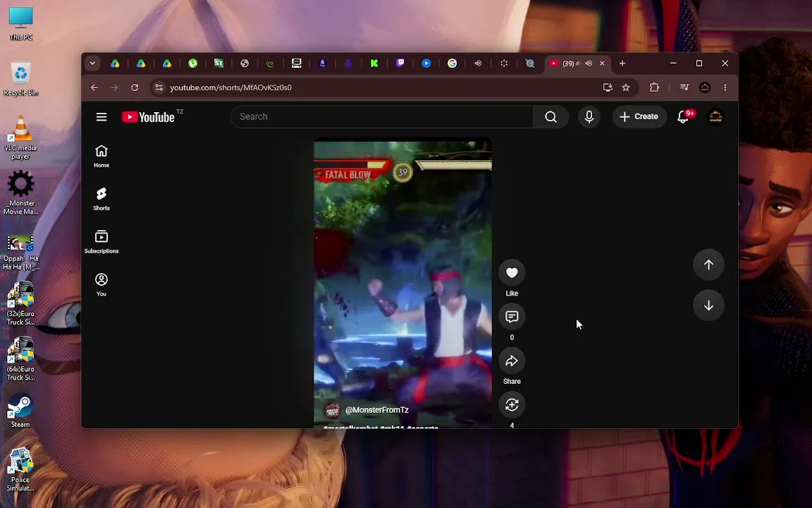The image size is (812, 508).
Task: View site information icon in address bar
Action: (x=159, y=87)
